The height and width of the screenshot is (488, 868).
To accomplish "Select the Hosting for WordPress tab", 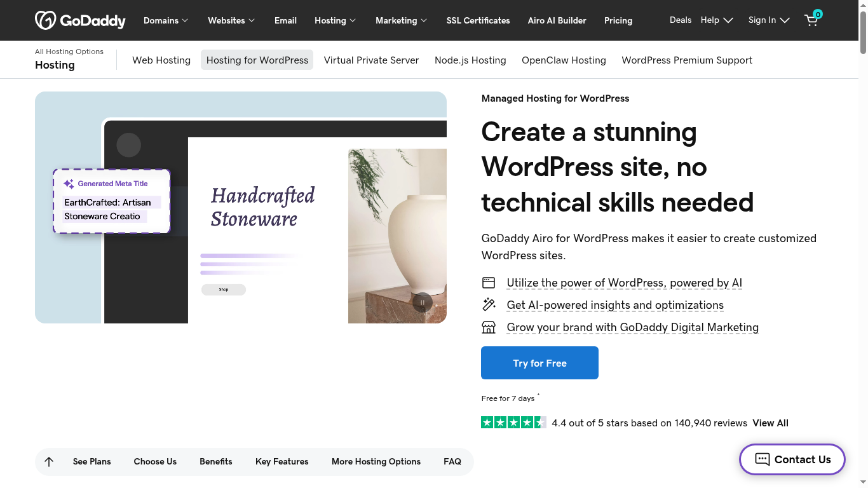I will [x=257, y=60].
